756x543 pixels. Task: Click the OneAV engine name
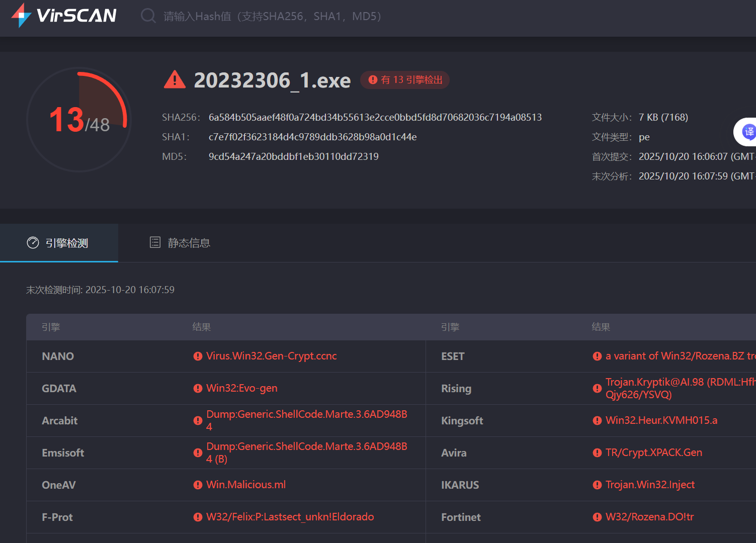coord(59,485)
